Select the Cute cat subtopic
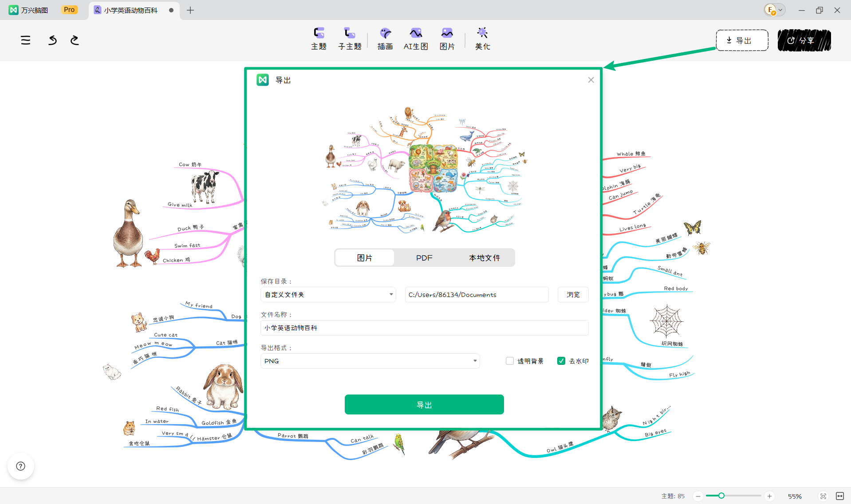Screen dimensions: 851x504 coord(165,335)
